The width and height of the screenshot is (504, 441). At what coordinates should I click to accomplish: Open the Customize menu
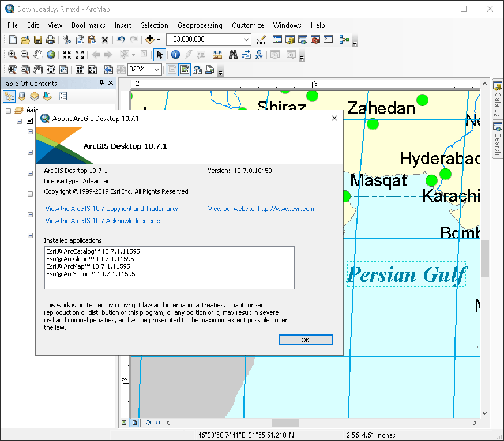[x=248, y=25]
